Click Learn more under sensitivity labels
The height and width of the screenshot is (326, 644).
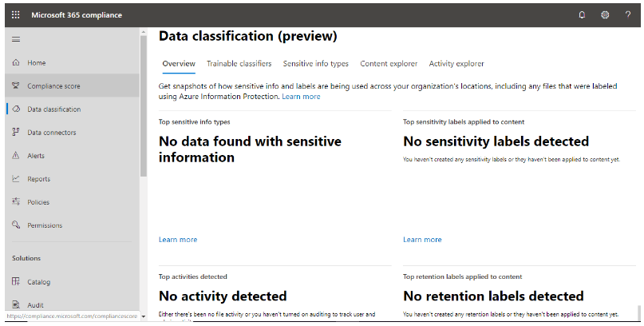(422, 240)
